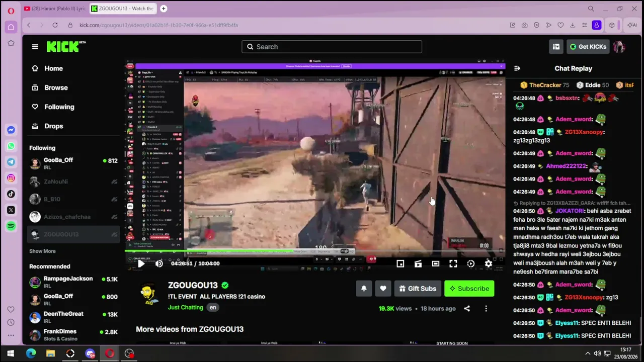Go back in browser history
The height and width of the screenshot is (362, 644).
click(29, 25)
